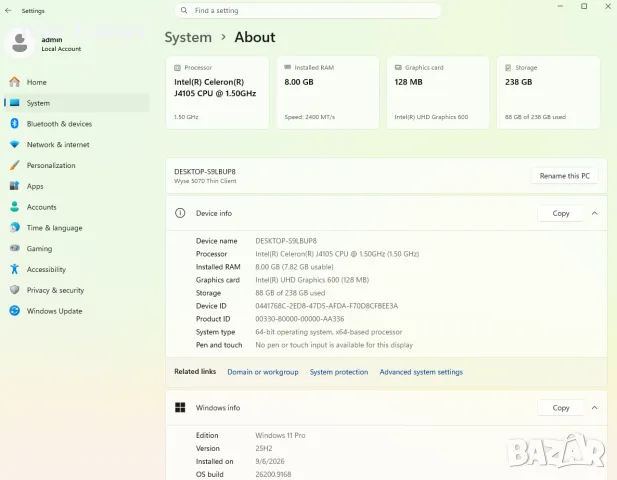
Task: Go to Accessibility settings
Action: point(77,269)
